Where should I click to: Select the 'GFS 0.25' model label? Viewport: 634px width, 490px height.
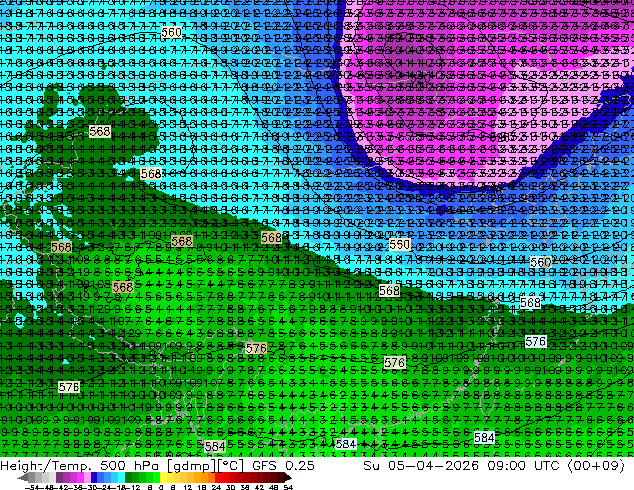pyautogui.click(x=283, y=465)
